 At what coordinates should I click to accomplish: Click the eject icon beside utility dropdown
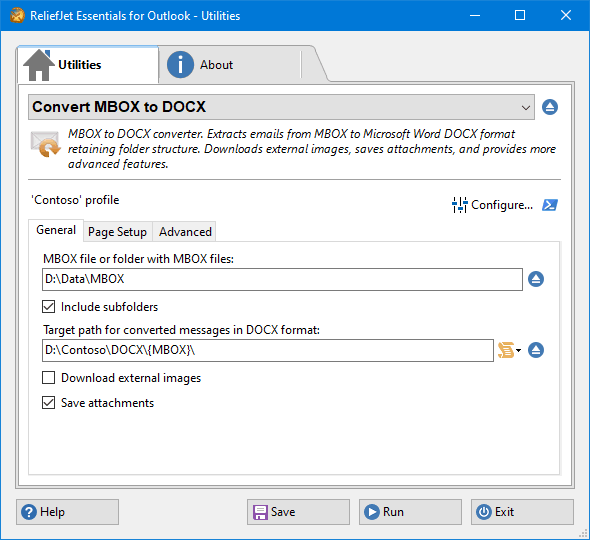pyautogui.click(x=550, y=107)
